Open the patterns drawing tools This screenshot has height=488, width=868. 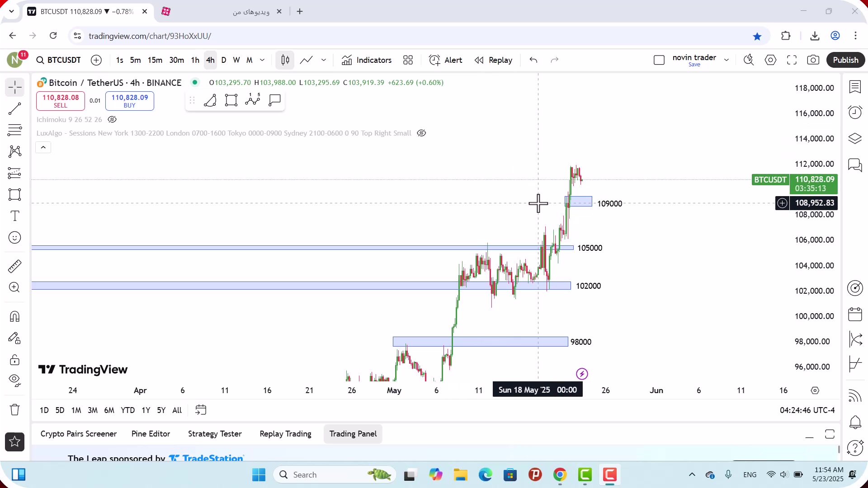point(15,151)
